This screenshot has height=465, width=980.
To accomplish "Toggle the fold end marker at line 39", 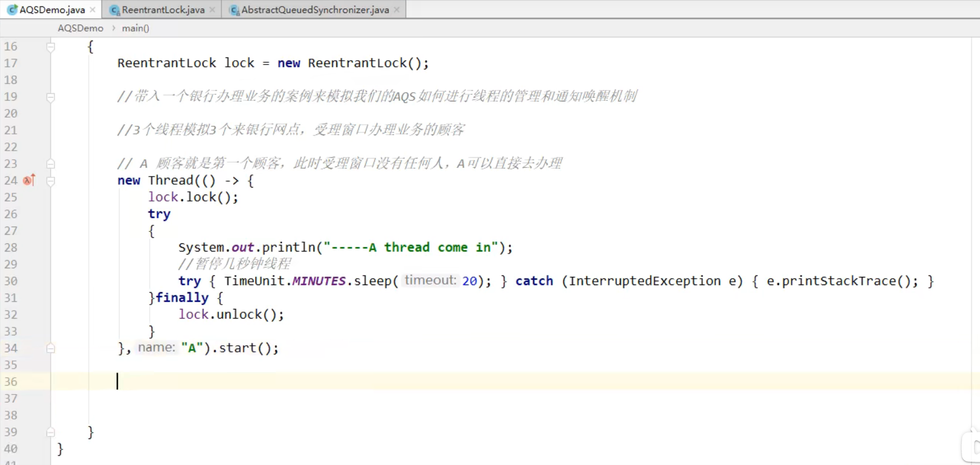I will pyautogui.click(x=50, y=432).
